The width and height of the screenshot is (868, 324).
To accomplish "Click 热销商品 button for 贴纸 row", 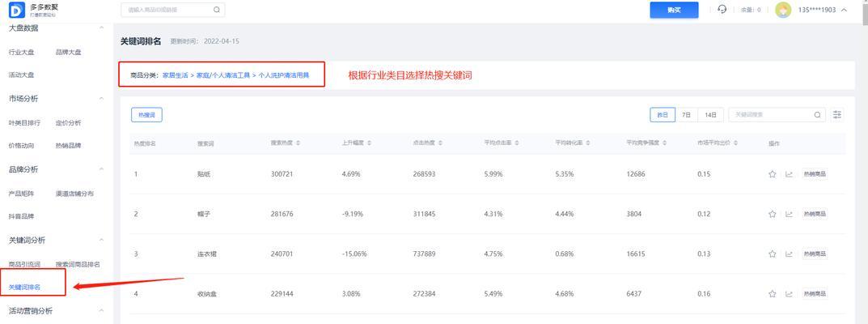I will click(815, 174).
